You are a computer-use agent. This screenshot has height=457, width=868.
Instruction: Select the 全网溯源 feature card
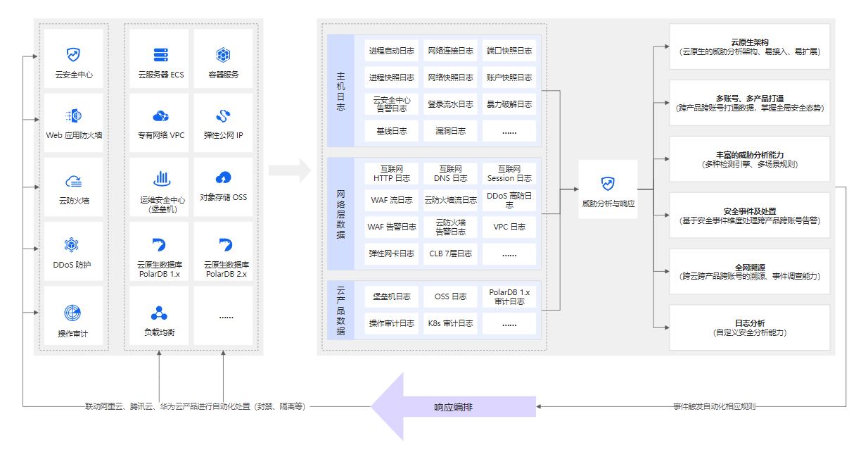tap(749, 272)
